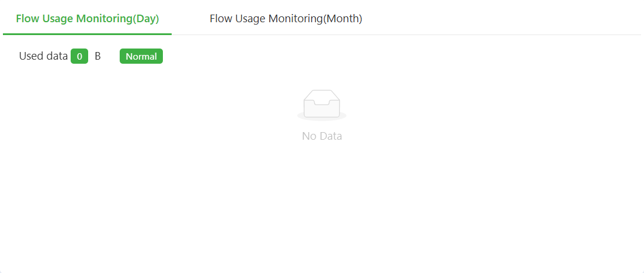This screenshot has height=273, width=644.
Task: Open the monthly flow usage view
Action: (286, 19)
